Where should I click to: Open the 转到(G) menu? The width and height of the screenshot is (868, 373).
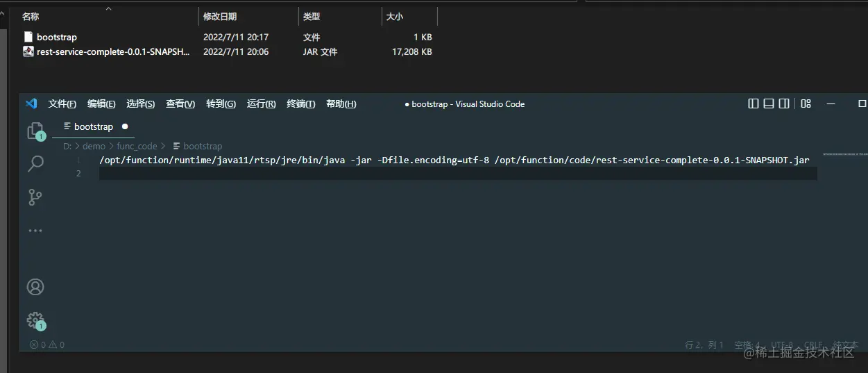pos(221,104)
